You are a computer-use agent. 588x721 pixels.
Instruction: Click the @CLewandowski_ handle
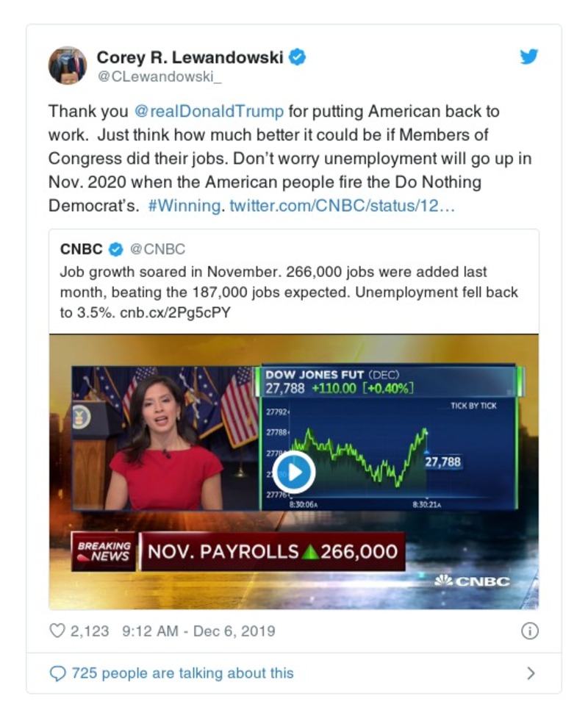click(x=149, y=75)
